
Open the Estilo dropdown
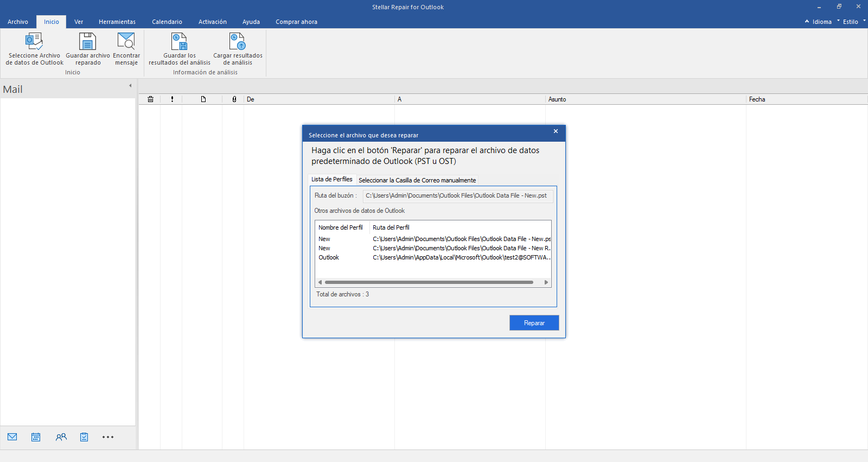click(854, 22)
